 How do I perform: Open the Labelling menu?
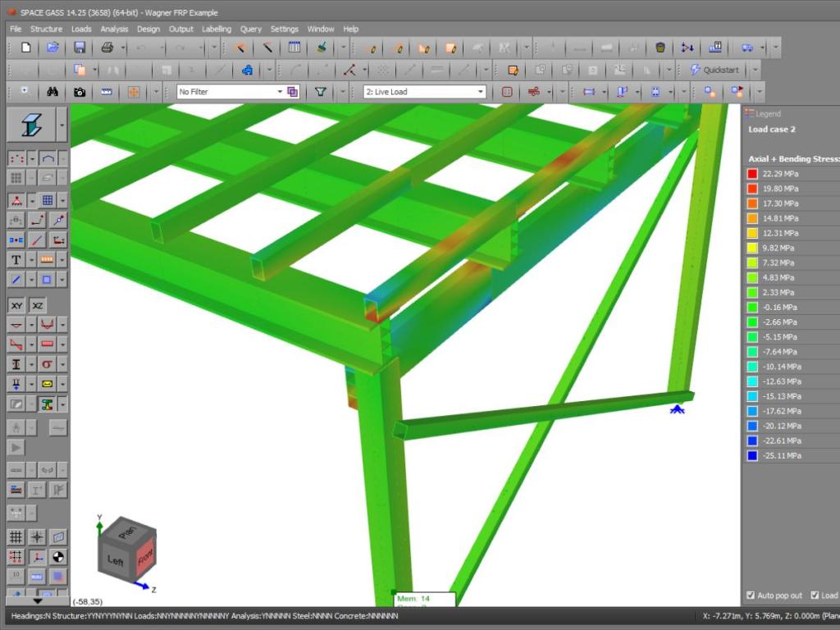[x=217, y=29]
